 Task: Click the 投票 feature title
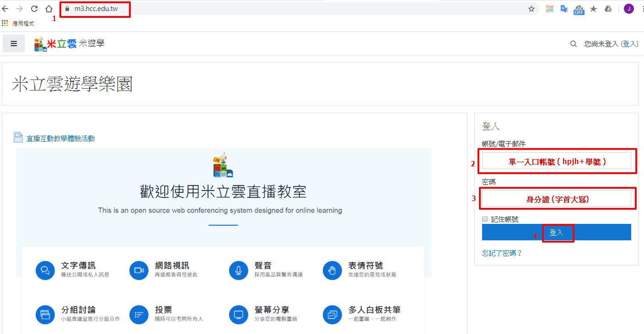(x=163, y=310)
